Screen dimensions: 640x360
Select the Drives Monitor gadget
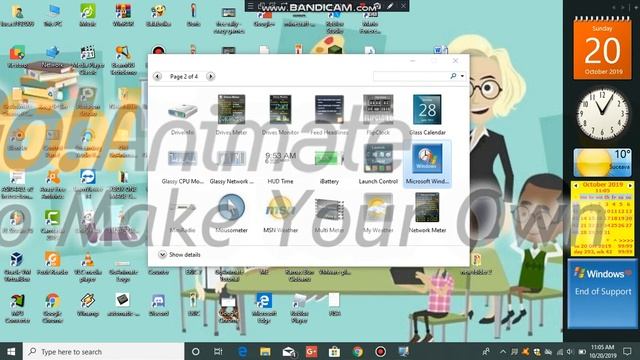tap(280, 115)
